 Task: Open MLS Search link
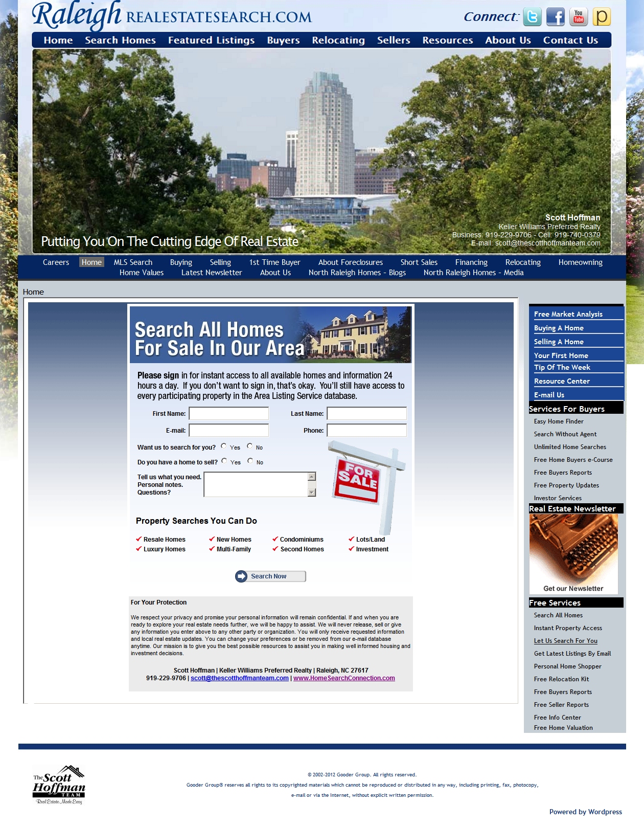click(x=133, y=262)
